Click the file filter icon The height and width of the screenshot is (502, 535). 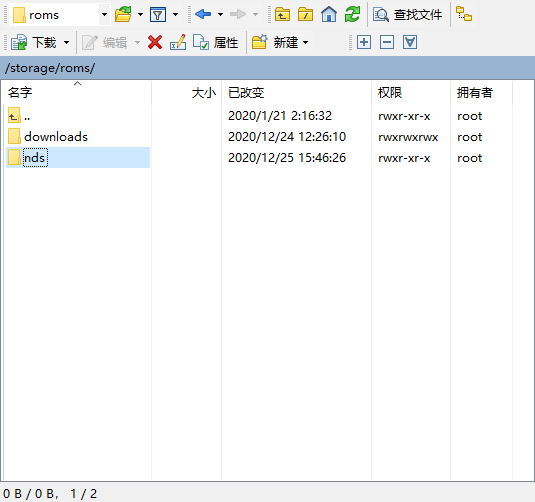[x=158, y=15]
